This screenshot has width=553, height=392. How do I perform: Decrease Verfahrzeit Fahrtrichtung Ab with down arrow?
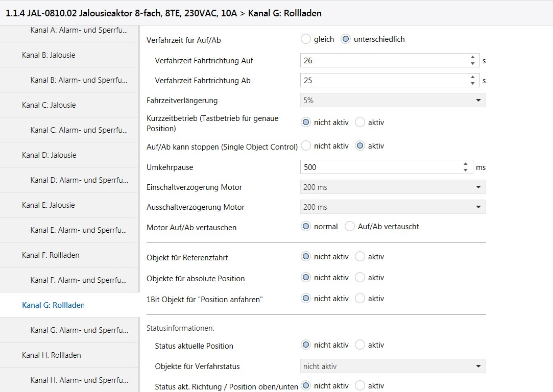473,83
